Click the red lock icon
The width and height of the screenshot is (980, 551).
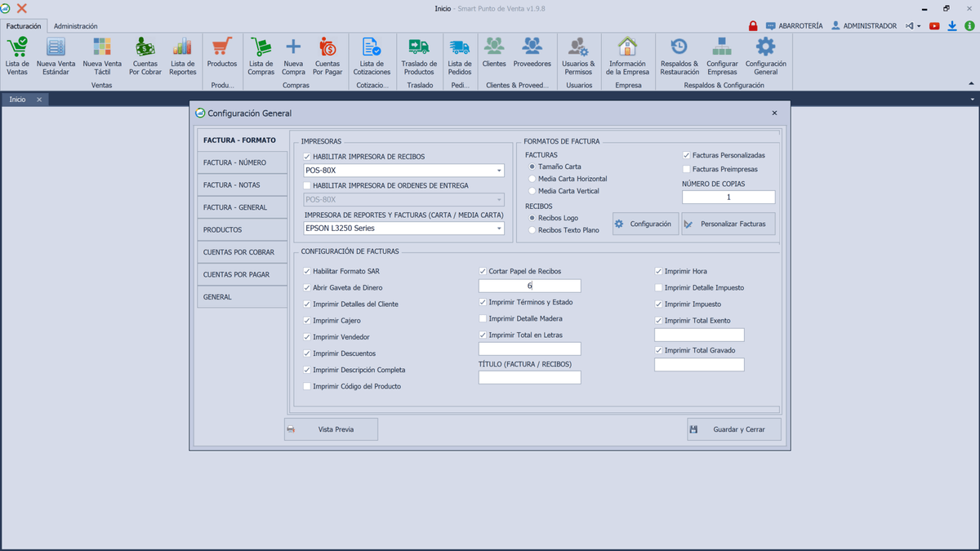click(x=753, y=26)
